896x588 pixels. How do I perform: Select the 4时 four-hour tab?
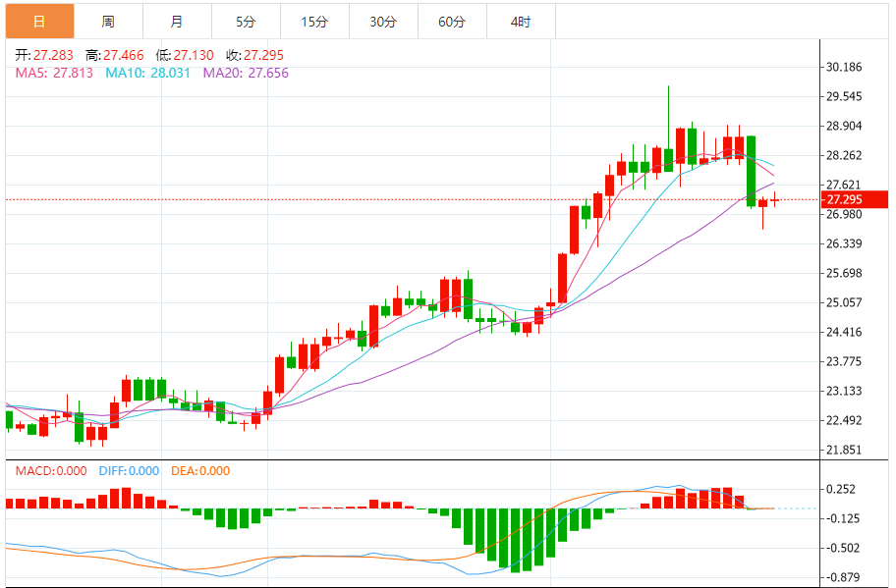coord(521,22)
